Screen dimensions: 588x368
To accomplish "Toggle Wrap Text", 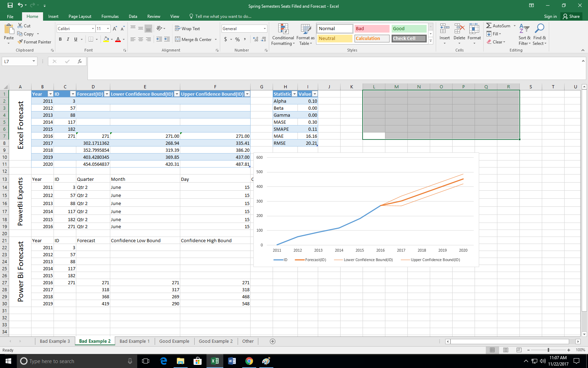I will [x=187, y=28].
